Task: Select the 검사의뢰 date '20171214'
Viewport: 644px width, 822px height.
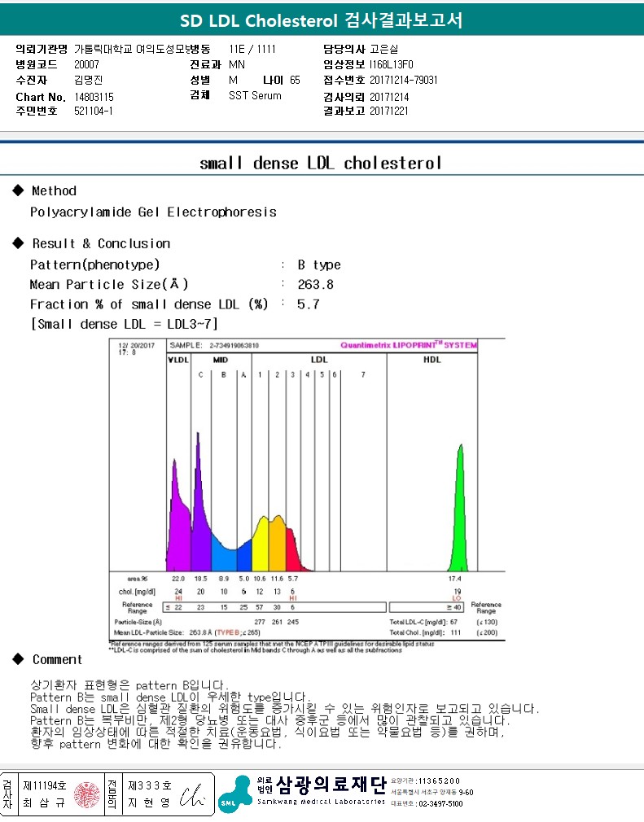Action: click(389, 97)
